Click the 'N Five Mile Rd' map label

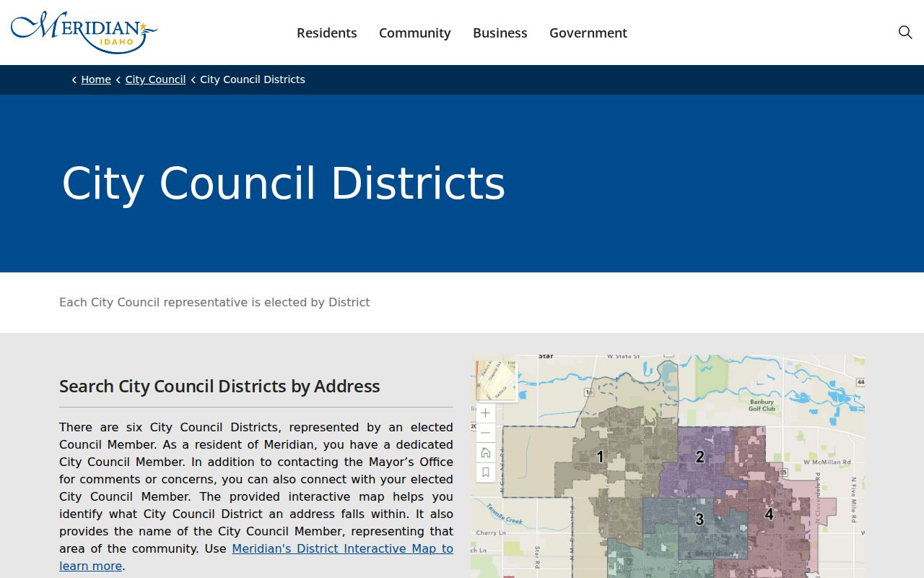pos(854,499)
